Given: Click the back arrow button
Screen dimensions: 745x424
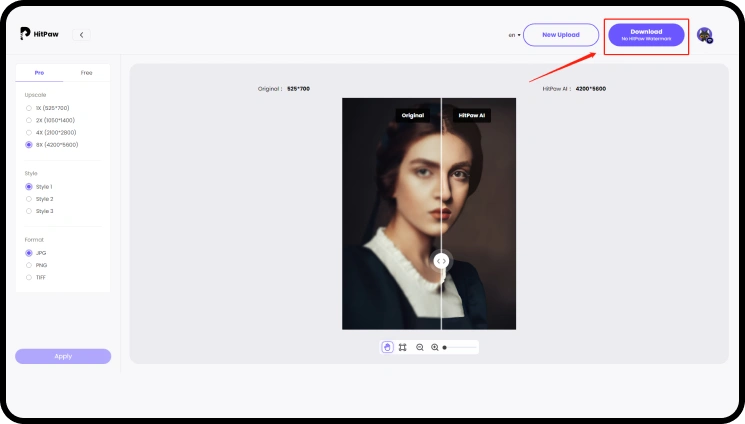Looking at the screenshot, I should point(81,35).
